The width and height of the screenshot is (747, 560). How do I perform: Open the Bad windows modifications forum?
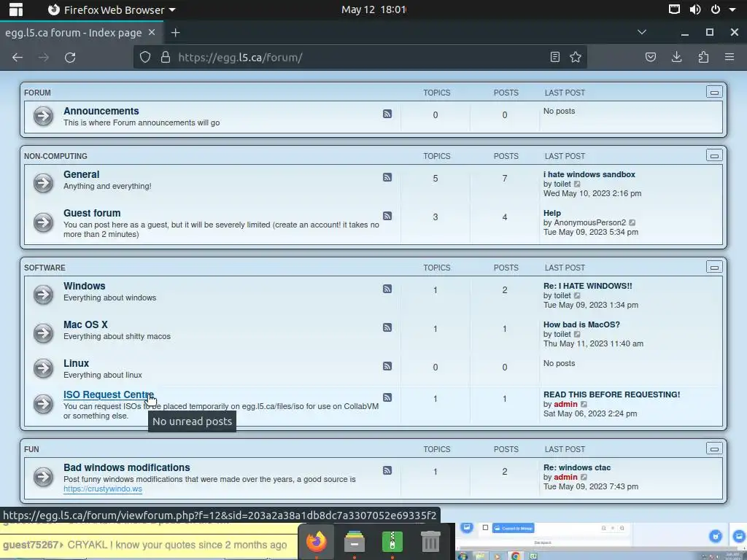127,467
